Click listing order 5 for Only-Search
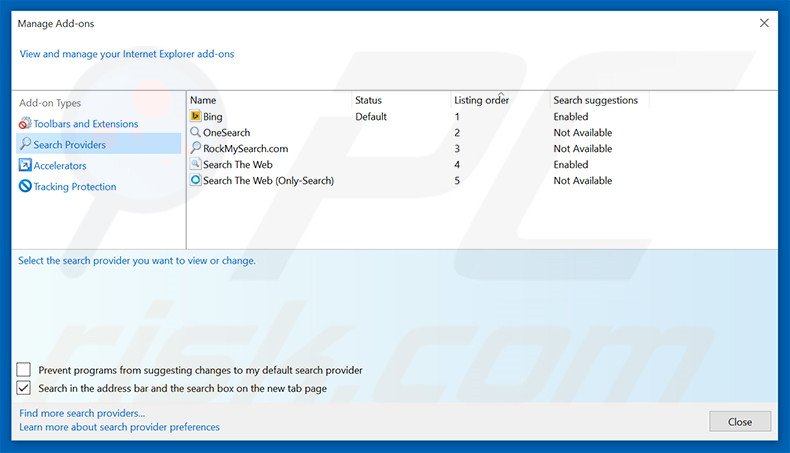Viewport: 790px width, 453px height. pyautogui.click(x=457, y=180)
